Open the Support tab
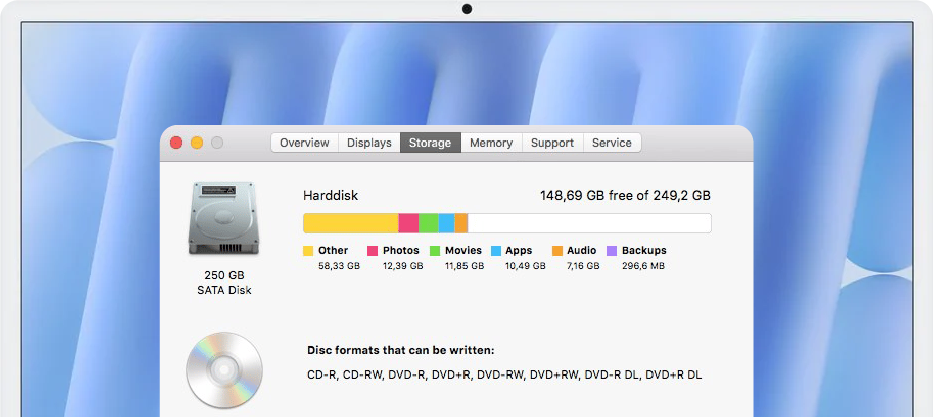933x417 pixels. [x=552, y=143]
